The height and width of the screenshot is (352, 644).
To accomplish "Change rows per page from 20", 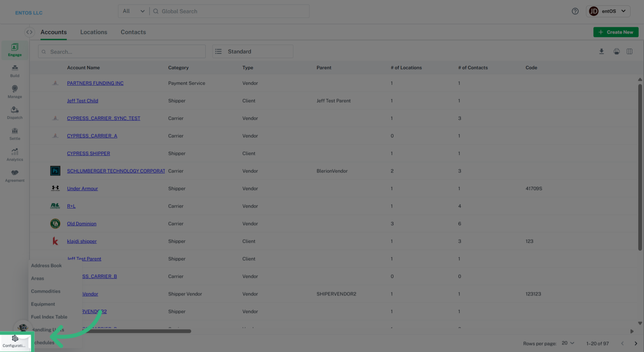I will 568,343.
